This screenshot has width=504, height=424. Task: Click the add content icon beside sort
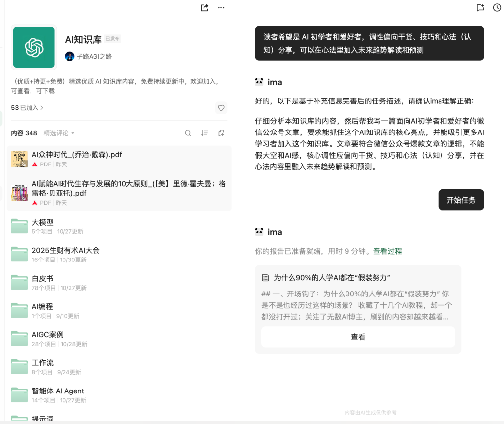pos(221,133)
